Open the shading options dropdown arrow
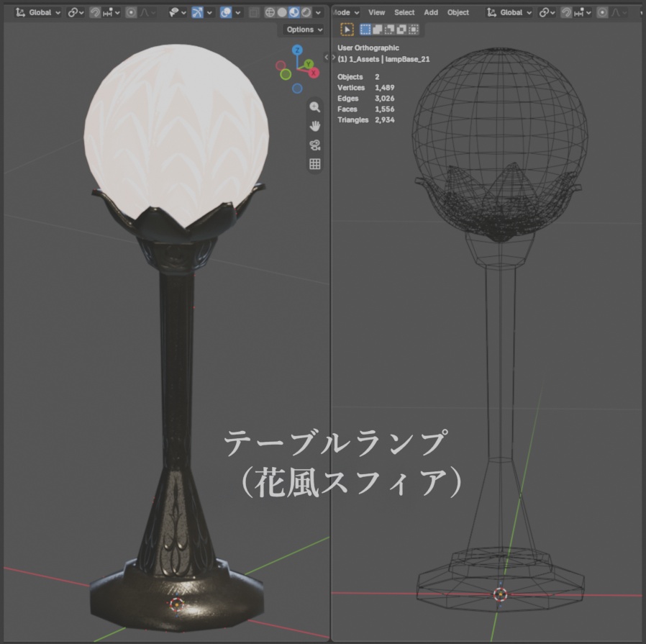 [318, 12]
